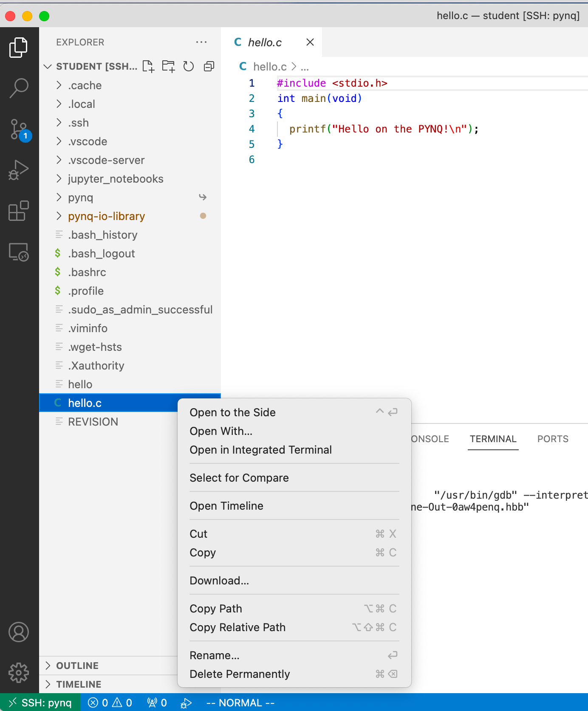Open Source Control view with badge

(20, 130)
